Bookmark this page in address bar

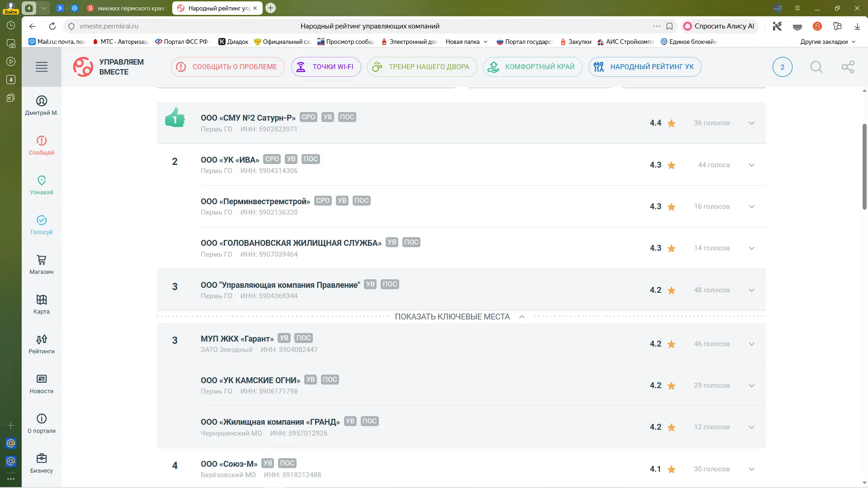coord(670,26)
